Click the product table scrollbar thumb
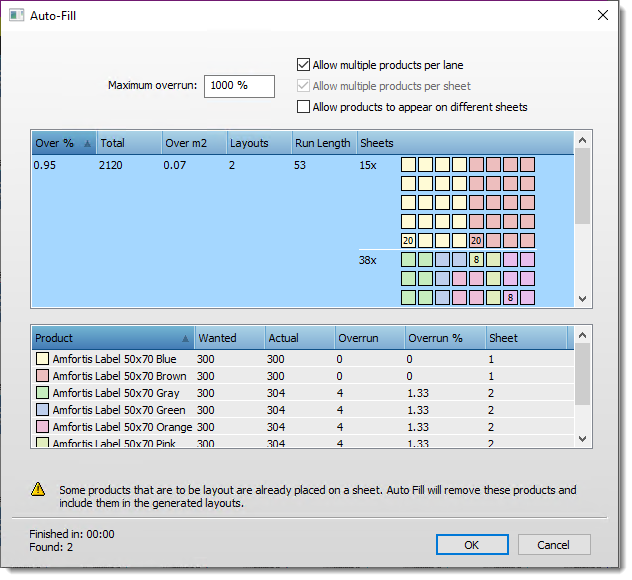 (582, 374)
